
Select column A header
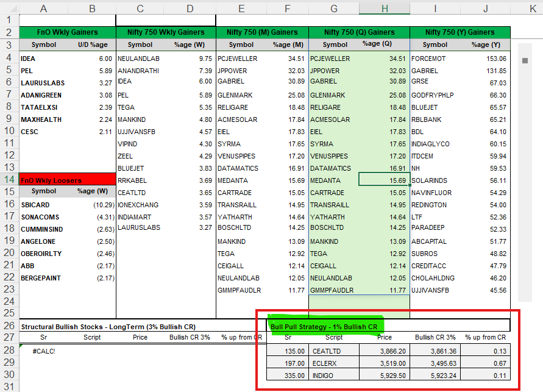[x=43, y=9]
